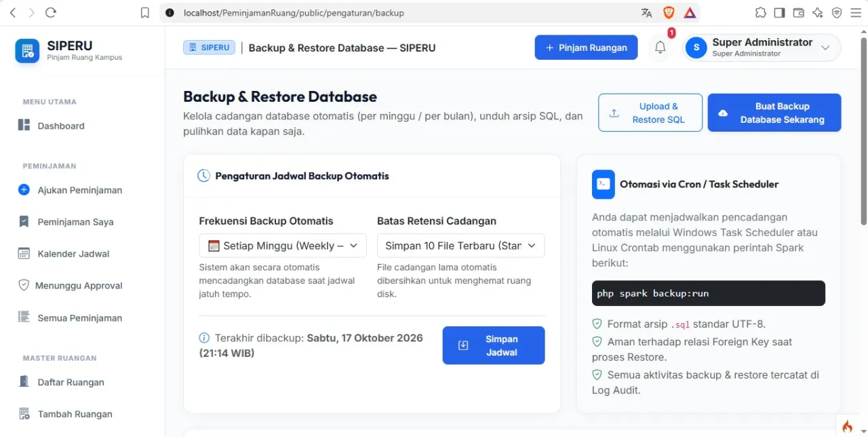The image size is (868, 437).
Task: Click the Terakhir dibackup date text
Action: [311, 345]
